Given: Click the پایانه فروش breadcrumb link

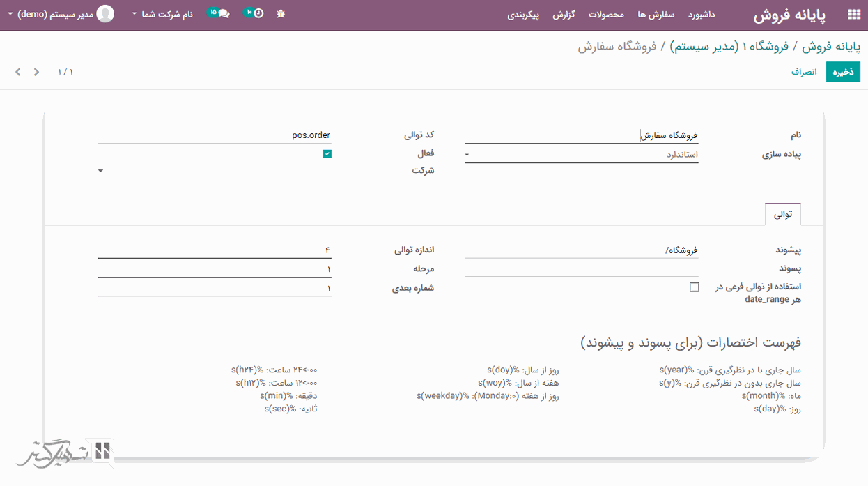Looking at the screenshot, I should (x=831, y=47).
